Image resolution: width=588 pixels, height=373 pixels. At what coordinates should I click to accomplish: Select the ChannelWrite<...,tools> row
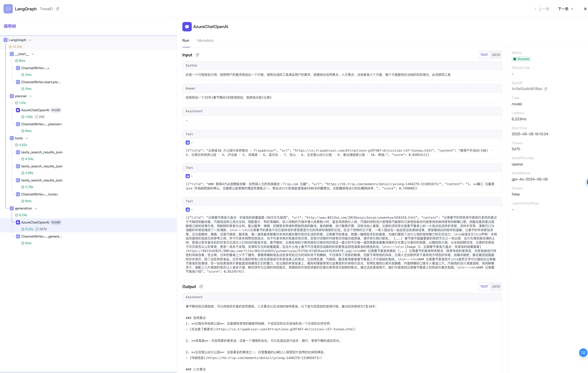coord(88,198)
